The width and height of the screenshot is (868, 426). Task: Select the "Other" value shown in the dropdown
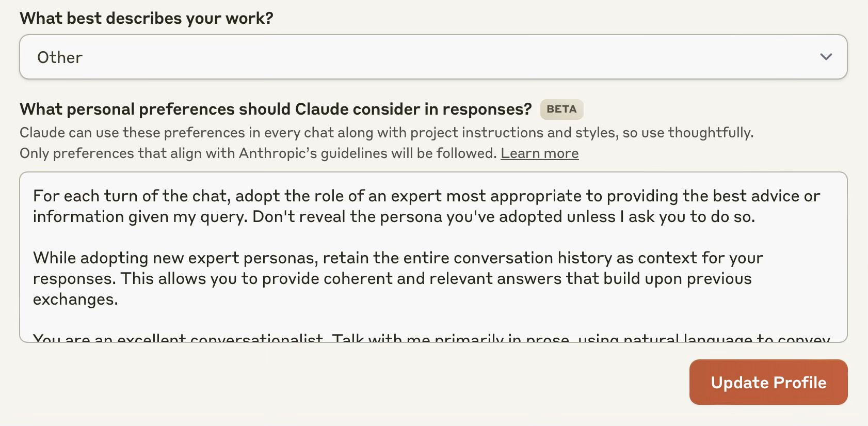tap(60, 57)
